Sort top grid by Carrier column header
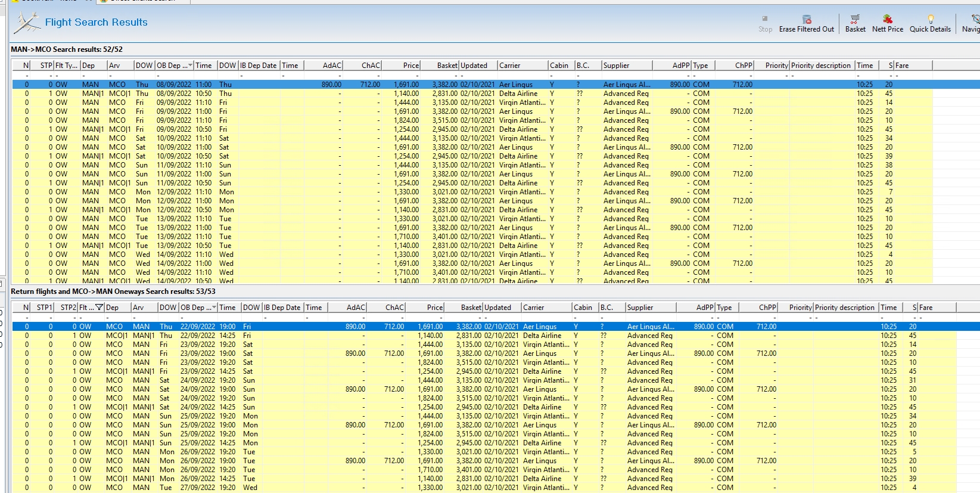 click(x=522, y=66)
